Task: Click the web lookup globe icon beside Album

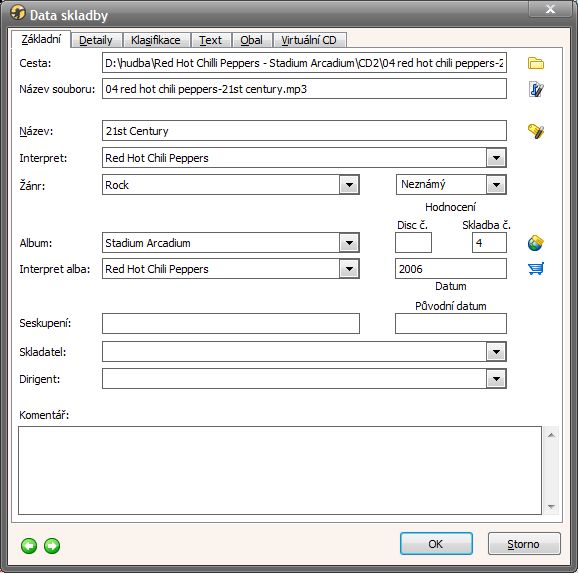Action: (x=536, y=243)
